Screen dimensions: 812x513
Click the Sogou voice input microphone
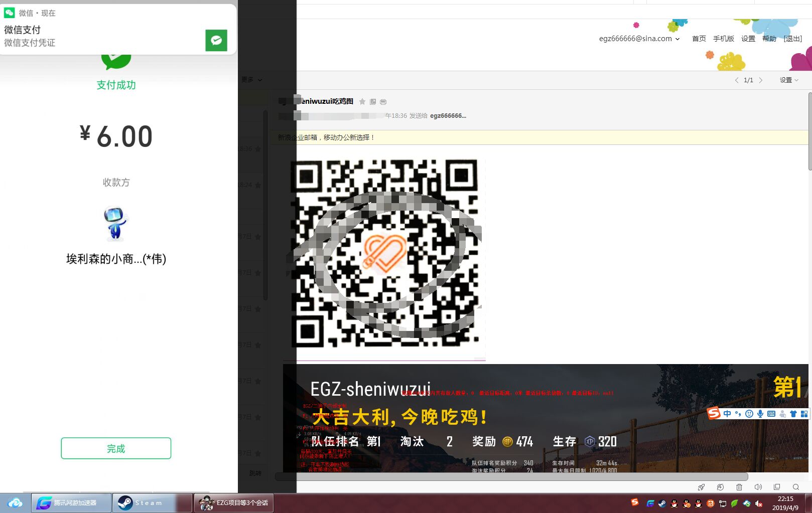tap(760, 414)
